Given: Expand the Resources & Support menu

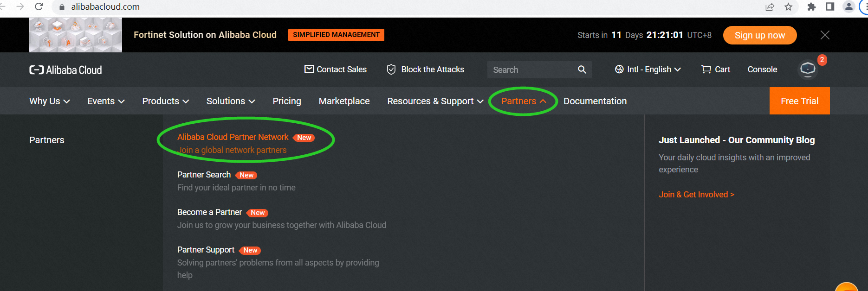Looking at the screenshot, I should [435, 101].
